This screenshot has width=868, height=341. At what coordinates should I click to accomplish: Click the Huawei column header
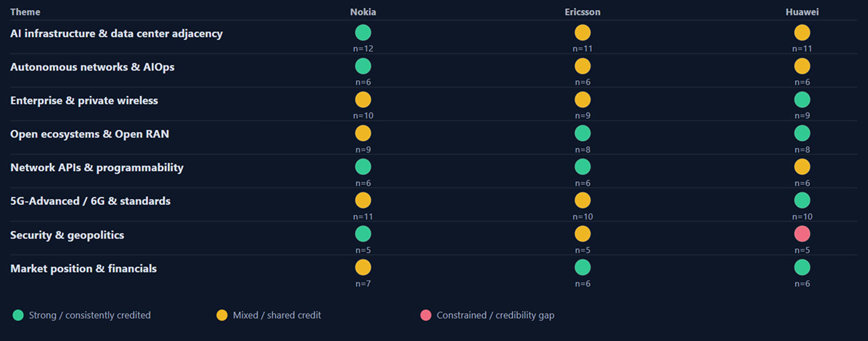[802, 12]
